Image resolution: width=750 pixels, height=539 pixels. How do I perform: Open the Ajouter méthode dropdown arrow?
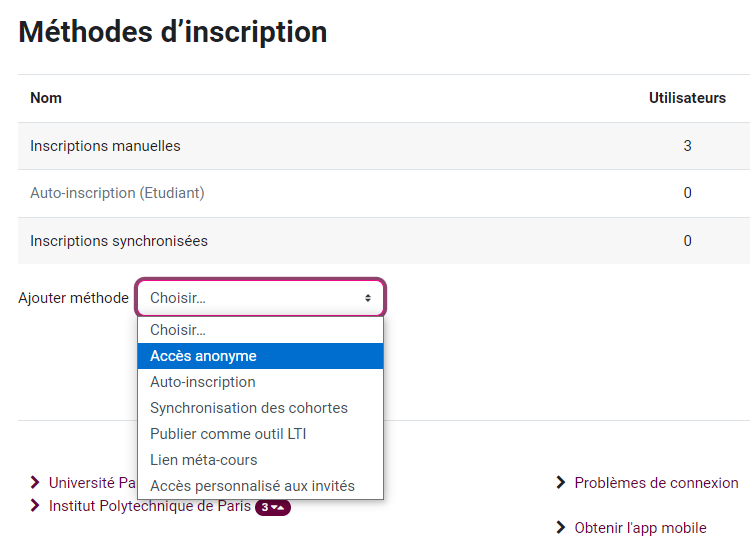[x=368, y=298]
